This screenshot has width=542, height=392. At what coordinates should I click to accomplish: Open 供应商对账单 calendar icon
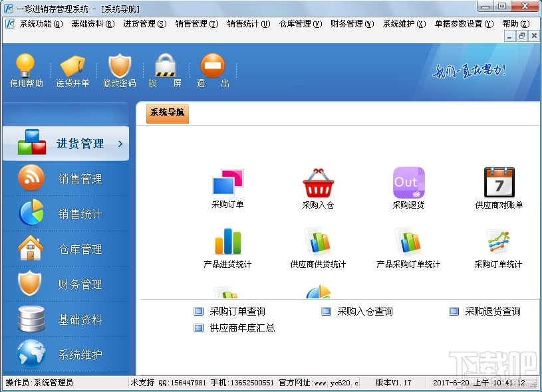[499, 182]
